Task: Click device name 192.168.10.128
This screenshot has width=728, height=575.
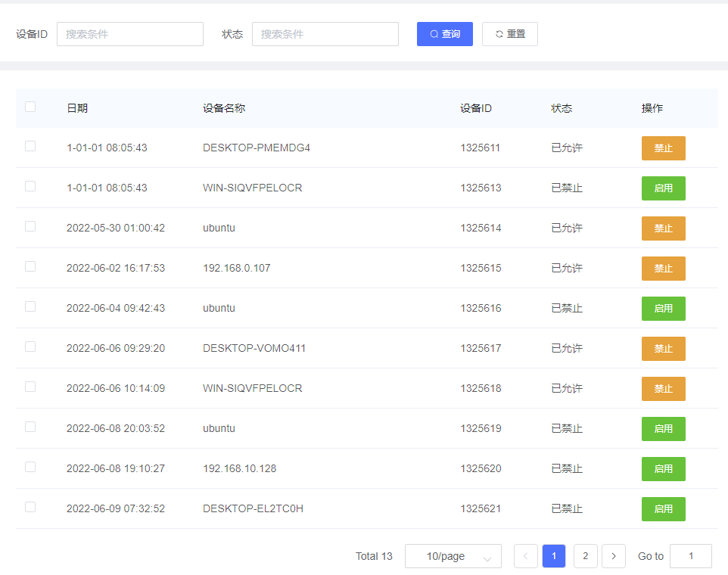Action: (x=240, y=469)
